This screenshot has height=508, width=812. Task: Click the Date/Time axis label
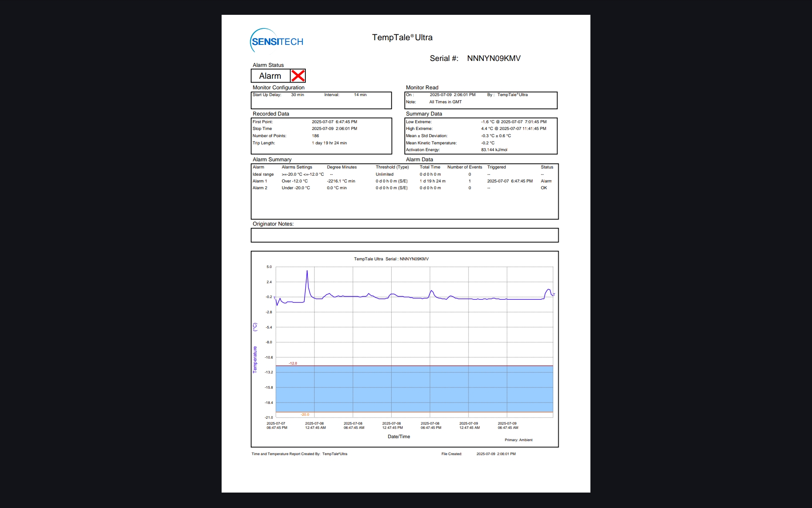click(398, 436)
